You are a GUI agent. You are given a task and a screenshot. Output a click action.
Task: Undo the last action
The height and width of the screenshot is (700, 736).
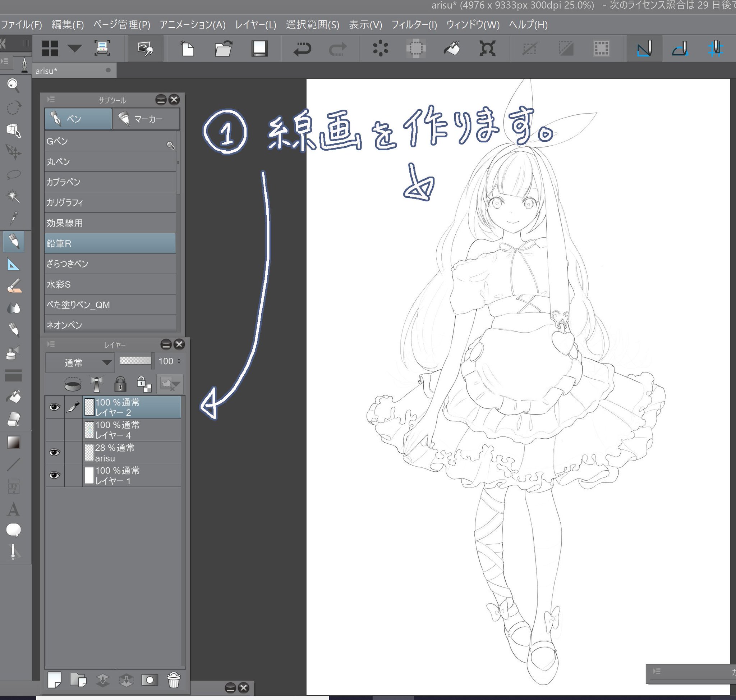(x=302, y=49)
